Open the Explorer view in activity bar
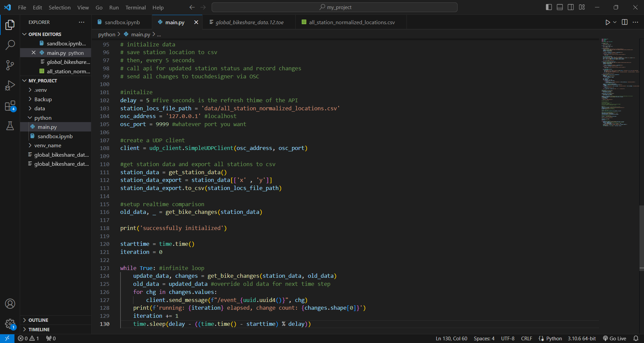644x343 pixels. [x=10, y=25]
